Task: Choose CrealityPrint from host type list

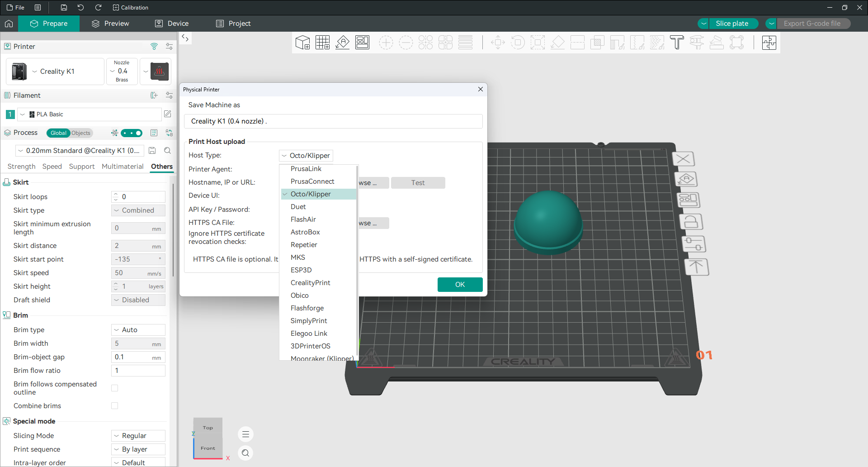Action: [x=319, y=283]
